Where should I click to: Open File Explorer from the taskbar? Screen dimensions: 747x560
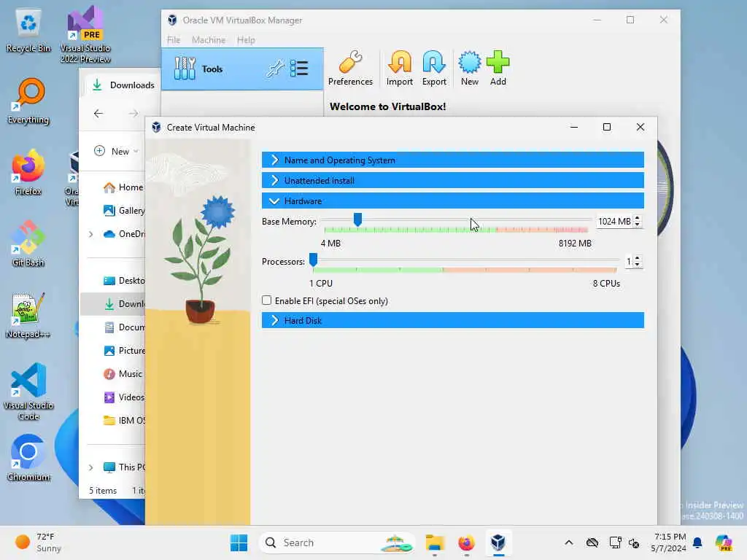[x=435, y=542]
